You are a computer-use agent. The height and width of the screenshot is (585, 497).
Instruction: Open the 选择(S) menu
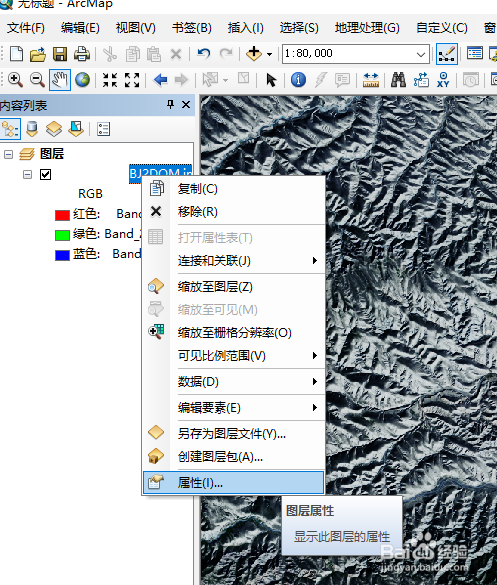click(299, 28)
